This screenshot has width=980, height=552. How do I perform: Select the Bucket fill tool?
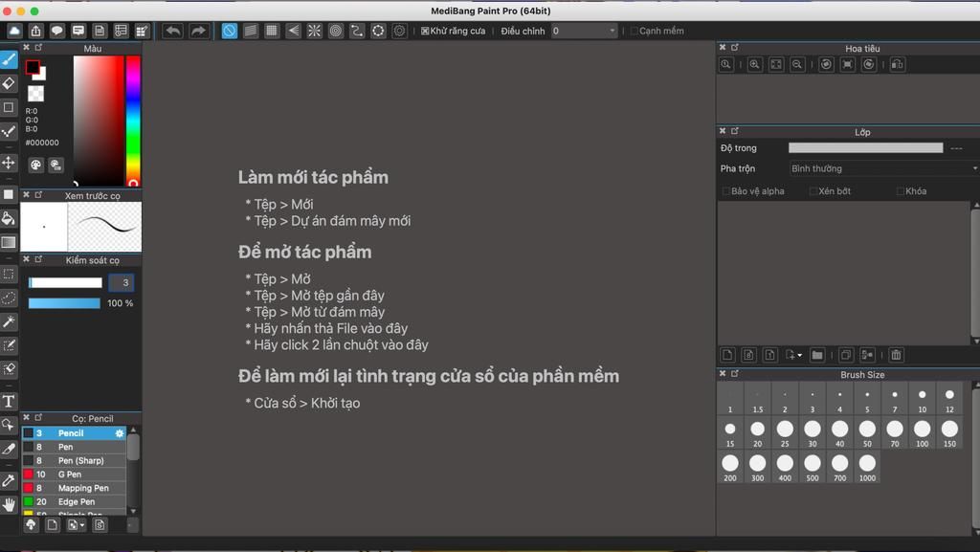[x=9, y=218]
